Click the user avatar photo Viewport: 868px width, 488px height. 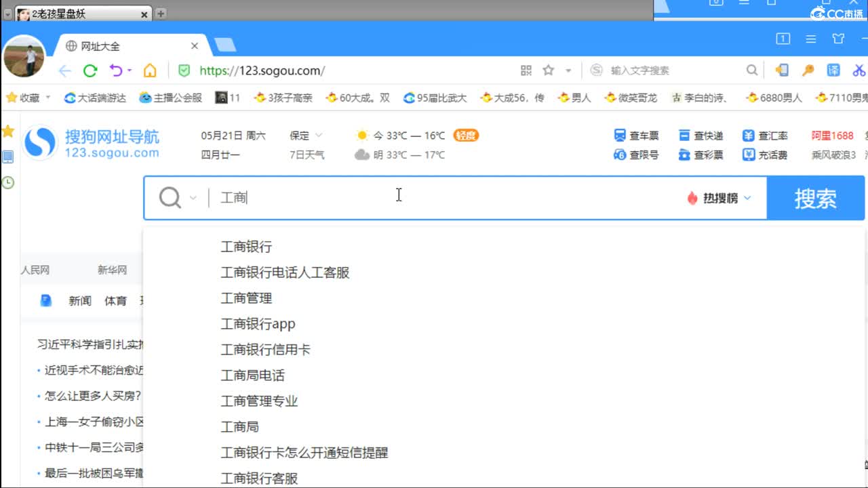coord(24,57)
